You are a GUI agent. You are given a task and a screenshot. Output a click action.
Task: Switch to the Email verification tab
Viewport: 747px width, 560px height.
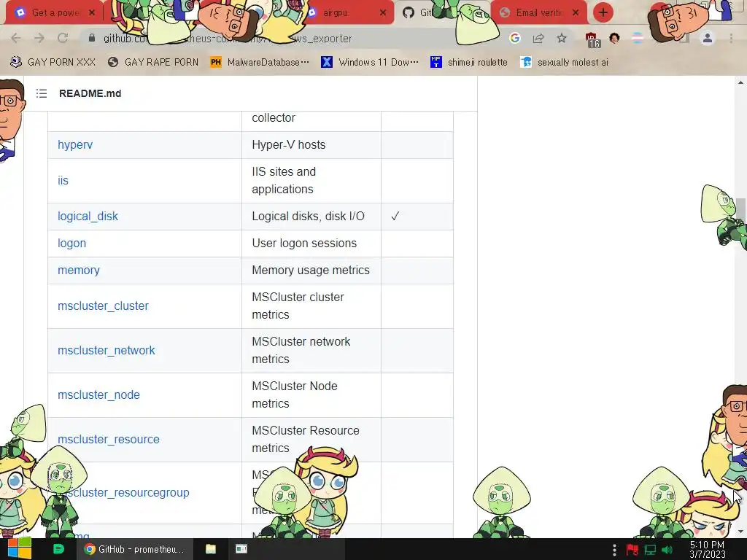point(539,12)
